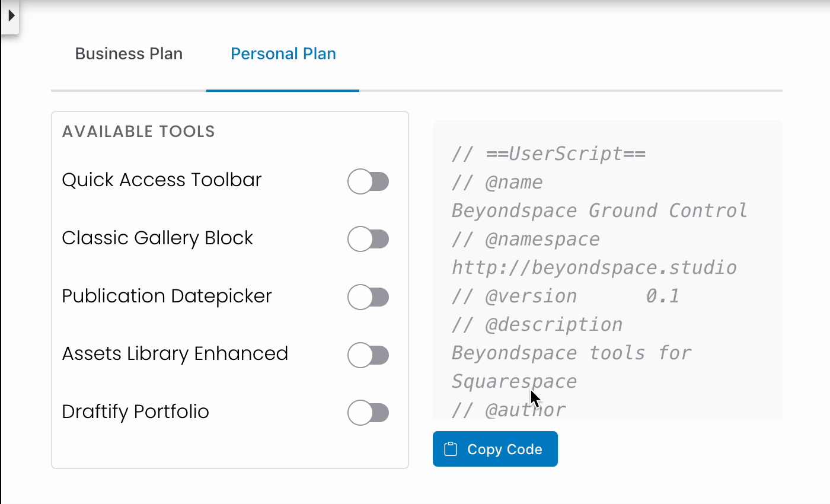This screenshot has width=830, height=504.
Task: Select the Personal Plan tab
Action: pos(283,53)
